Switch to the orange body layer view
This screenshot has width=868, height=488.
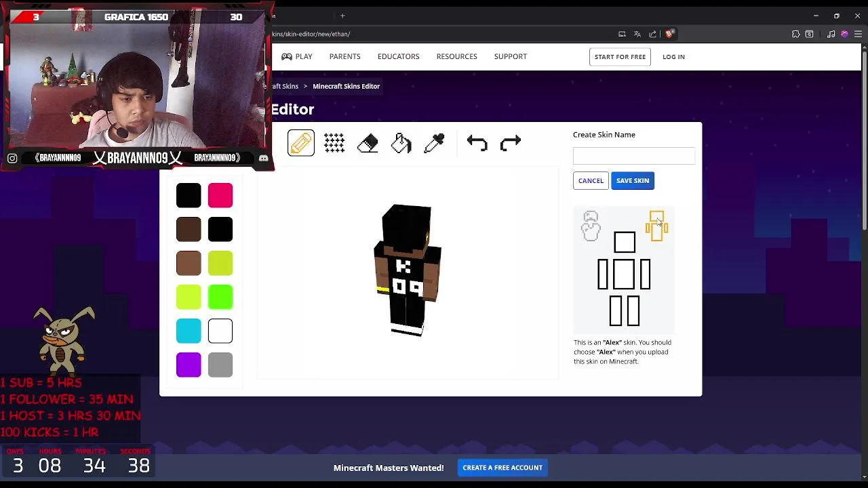click(x=656, y=226)
